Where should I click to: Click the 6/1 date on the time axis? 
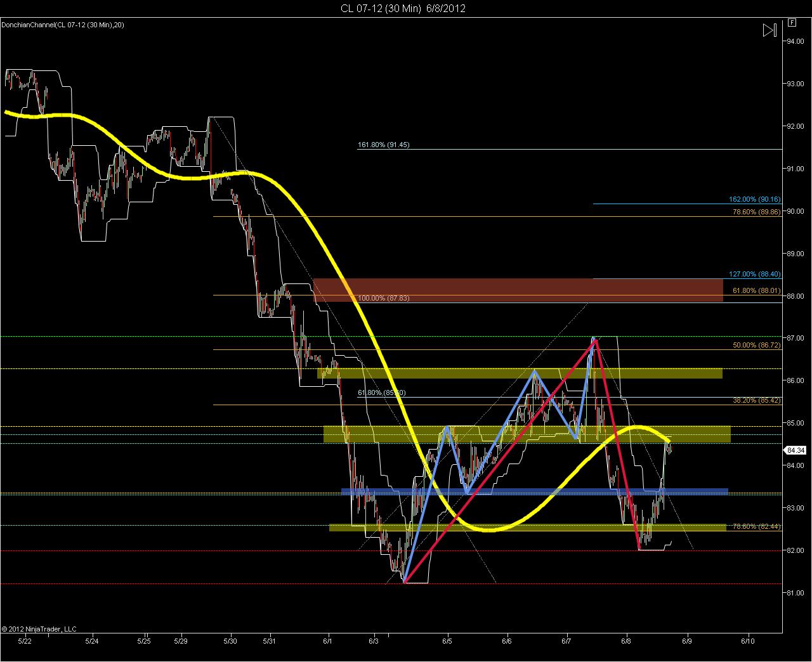coord(329,642)
